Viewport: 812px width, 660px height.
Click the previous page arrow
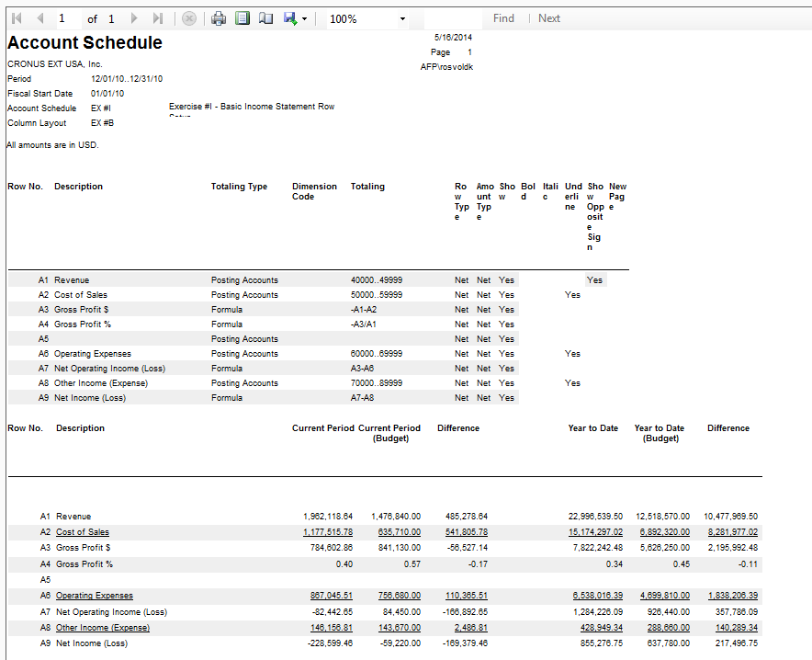click(x=39, y=18)
